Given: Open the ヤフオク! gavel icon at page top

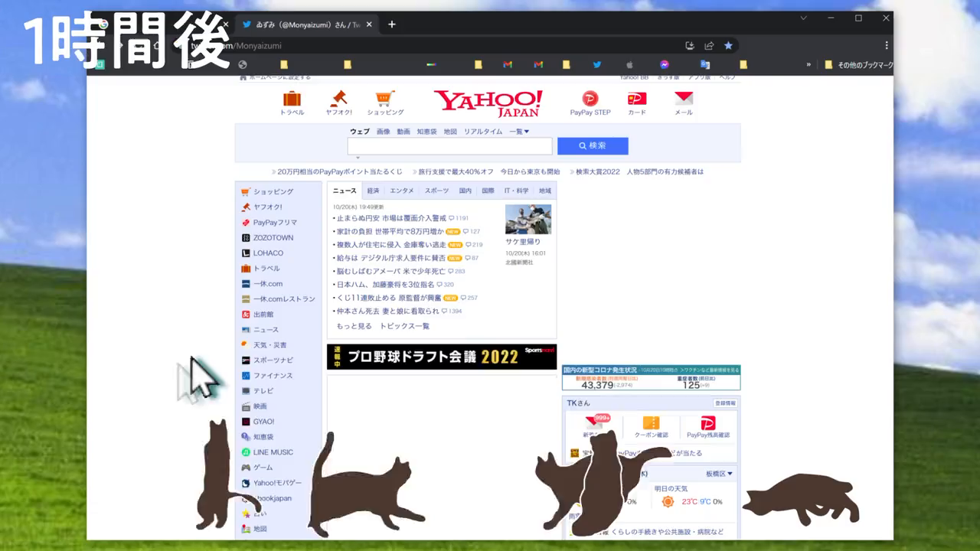Looking at the screenshot, I should [x=338, y=103].
